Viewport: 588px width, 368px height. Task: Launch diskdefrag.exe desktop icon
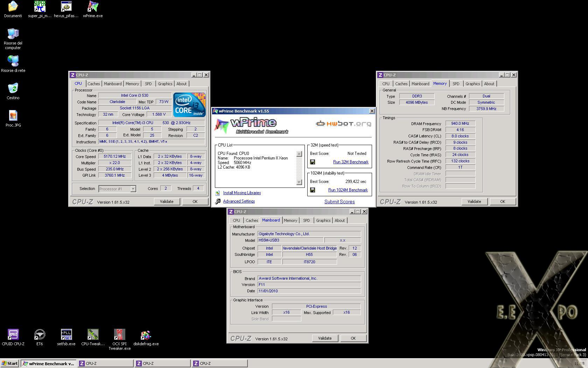tap(146, 335)
